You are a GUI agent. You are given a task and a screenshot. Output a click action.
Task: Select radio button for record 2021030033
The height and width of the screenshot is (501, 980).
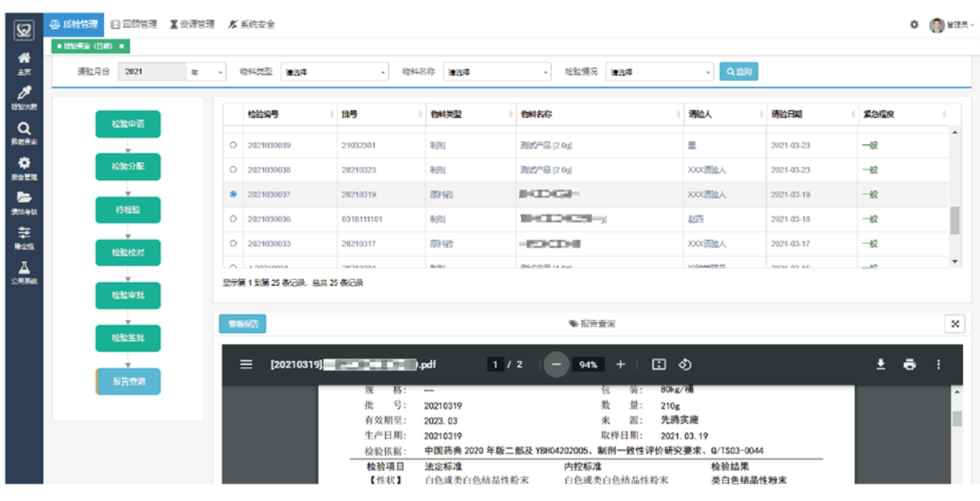(233, 244)
